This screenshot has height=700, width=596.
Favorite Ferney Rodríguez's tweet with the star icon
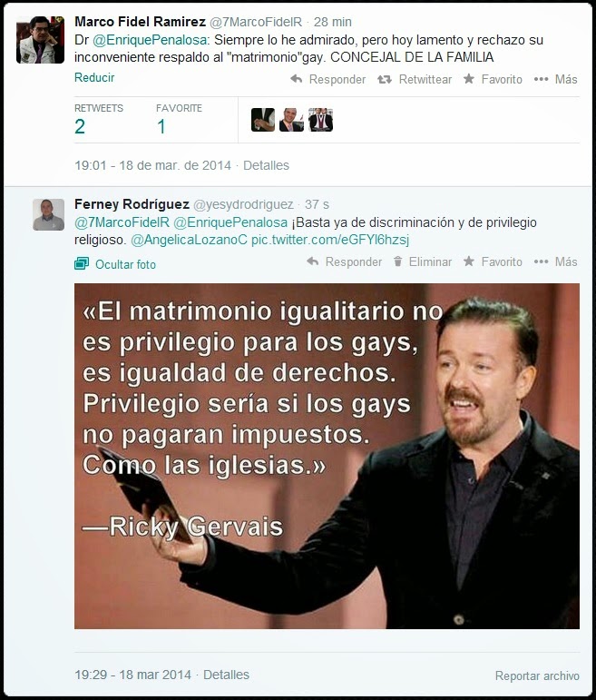[493, 261]
